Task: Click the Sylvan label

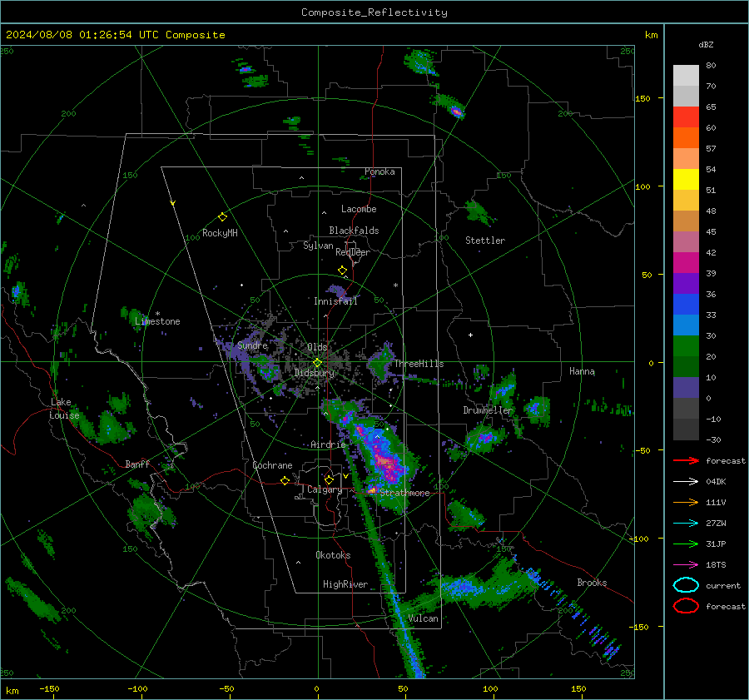Action: [318, 246]
